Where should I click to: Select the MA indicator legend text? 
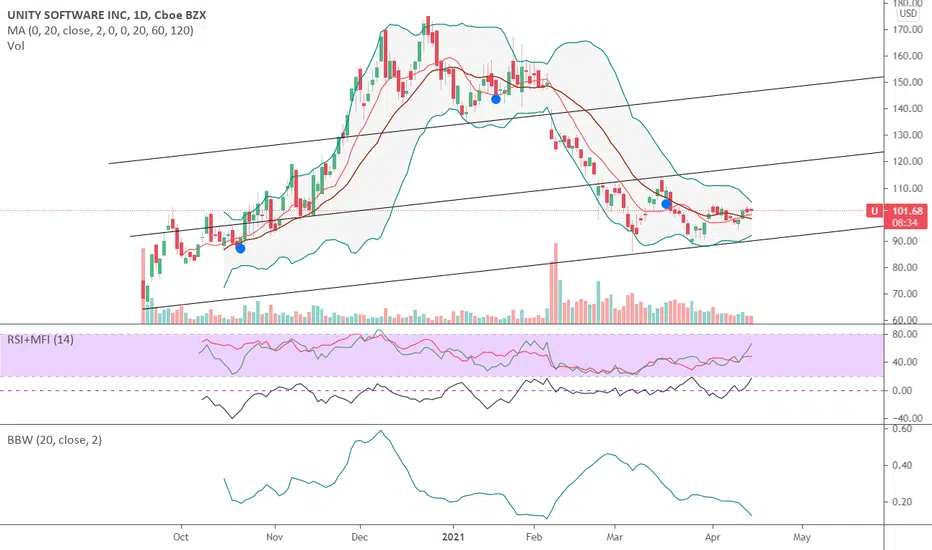coord(100,30)
